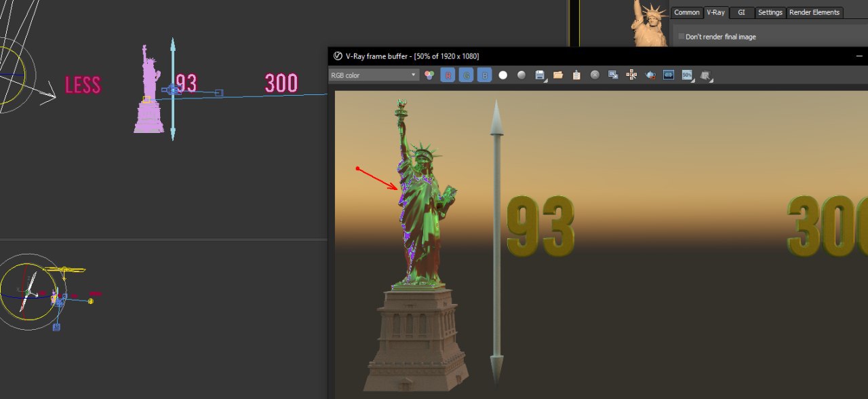Click the V-Ray frame buffer title bar
The height and width of the screenshot is (399, 868).
[597, 56]
